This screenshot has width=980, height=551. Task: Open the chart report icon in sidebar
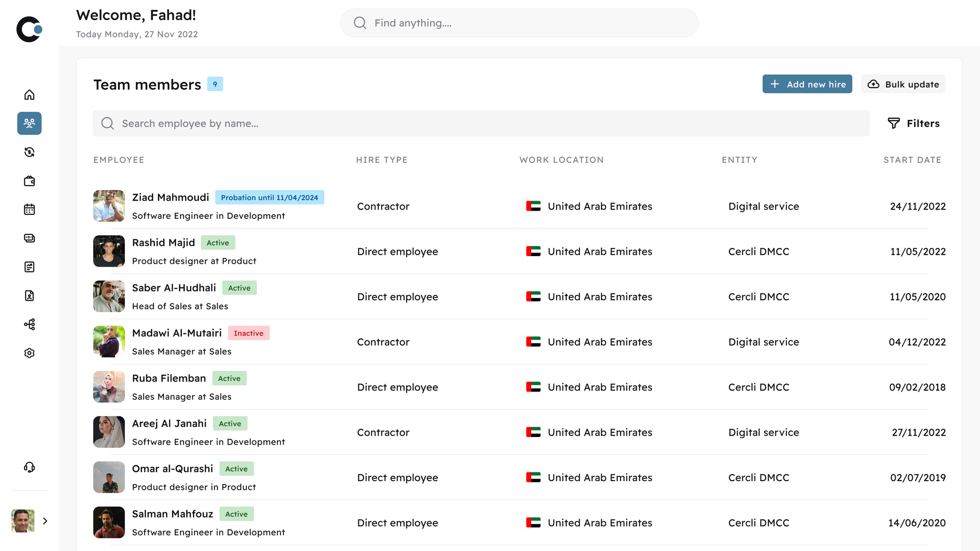pyautogui.click(x=29, y=267)
